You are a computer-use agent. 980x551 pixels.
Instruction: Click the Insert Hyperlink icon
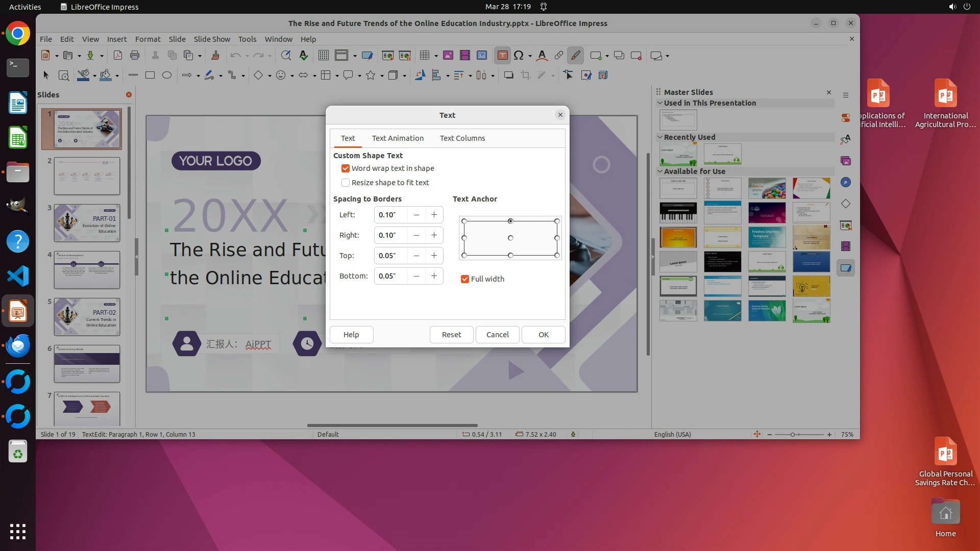[x=559, y=56]
